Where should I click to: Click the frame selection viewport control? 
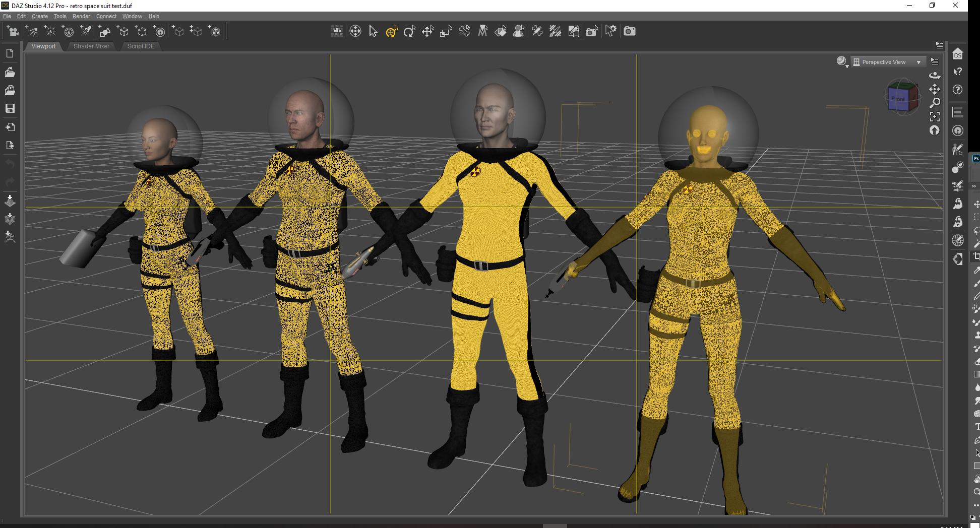coord(935,116)
